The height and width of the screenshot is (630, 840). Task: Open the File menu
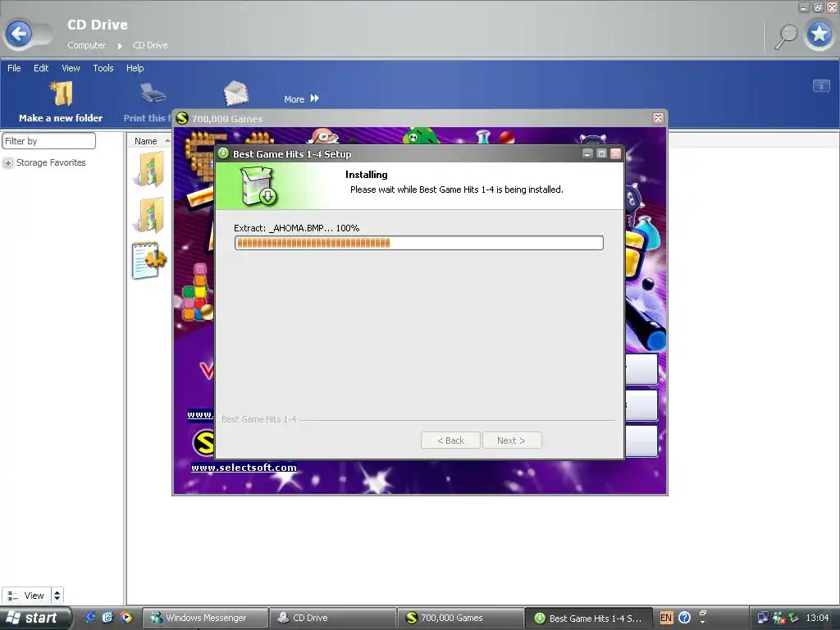coord(14,68)
